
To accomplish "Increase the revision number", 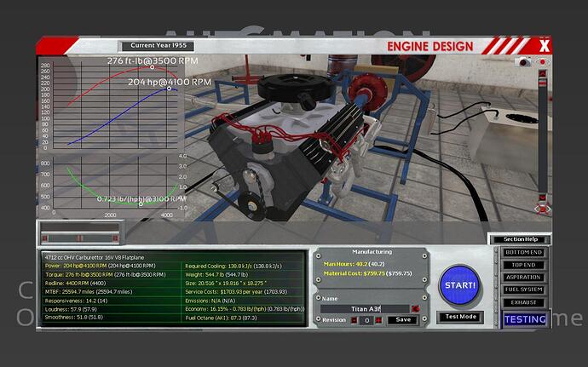I will [378, 320].
